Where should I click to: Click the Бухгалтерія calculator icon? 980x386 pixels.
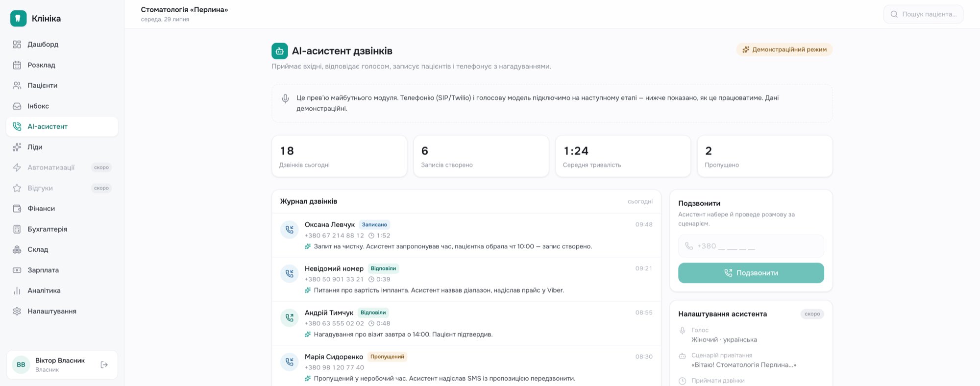pos(17,229)
